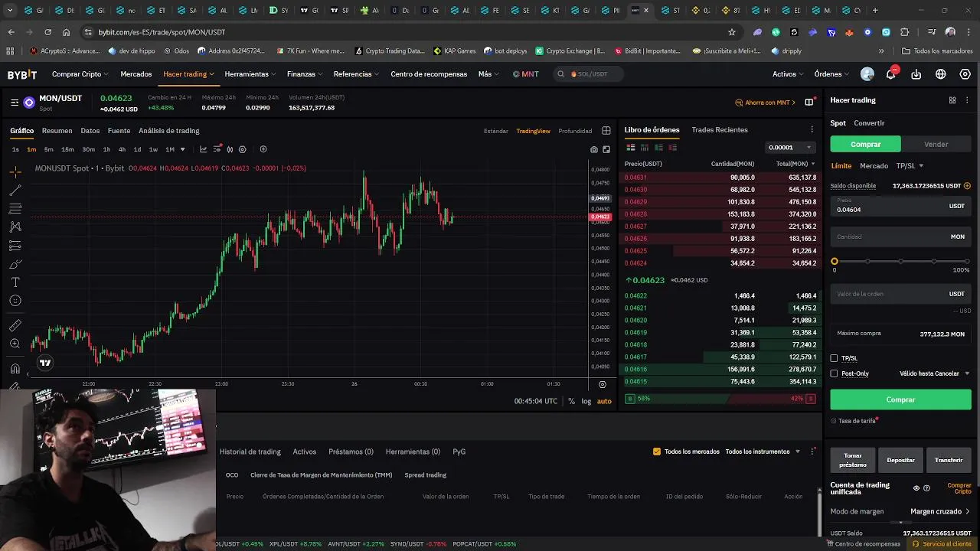Toggle log scale on chart
The height and width of the screenshot is (551, 980).
[586, 401]
